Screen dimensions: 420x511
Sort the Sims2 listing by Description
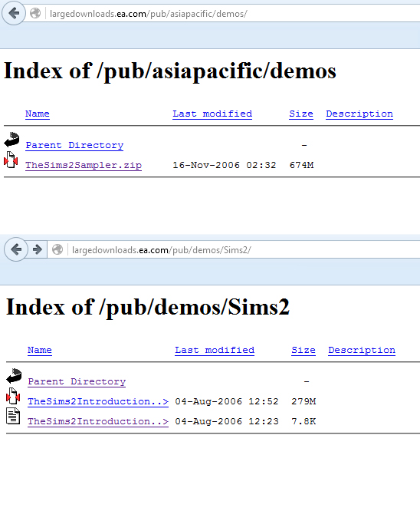click(362, 350)
